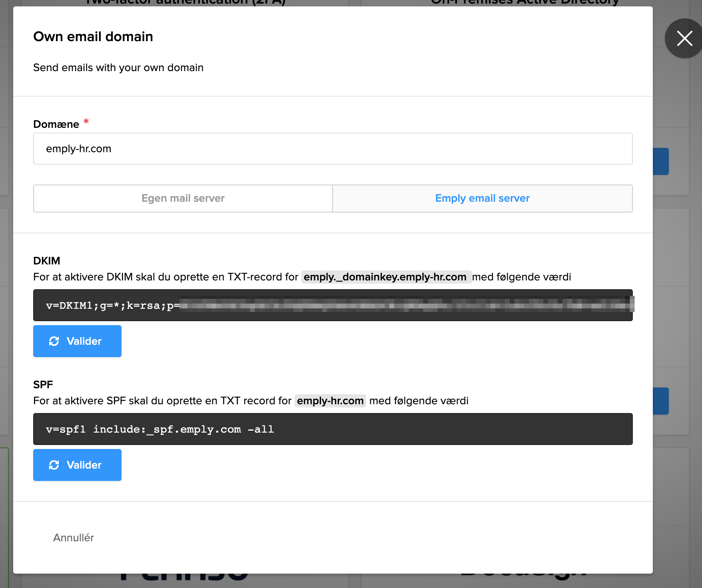Click the refresh icon in DKIM Valider button
The width and height of the screenshot is (702, 588).
54,341
